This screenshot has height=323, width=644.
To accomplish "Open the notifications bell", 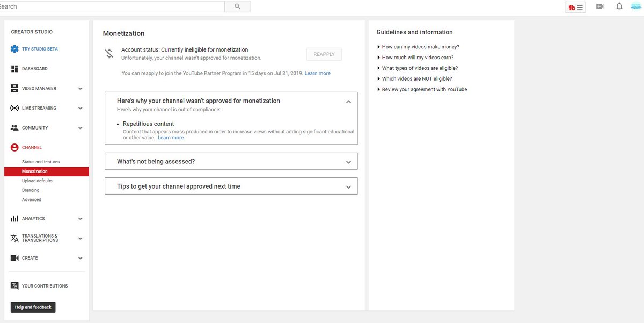I will tap(619, 6).
